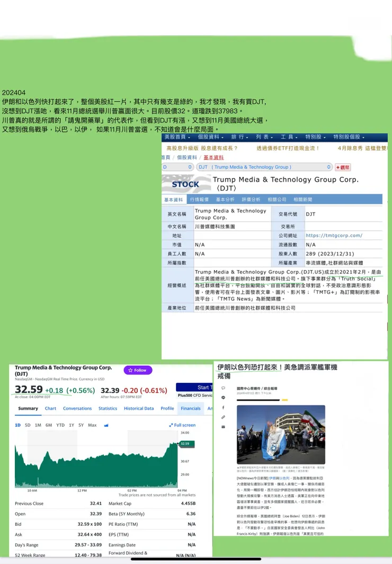Viewport: 392px width, 564px height.
Task: Click the chart type icon beside Max
Action: [106, 425]
